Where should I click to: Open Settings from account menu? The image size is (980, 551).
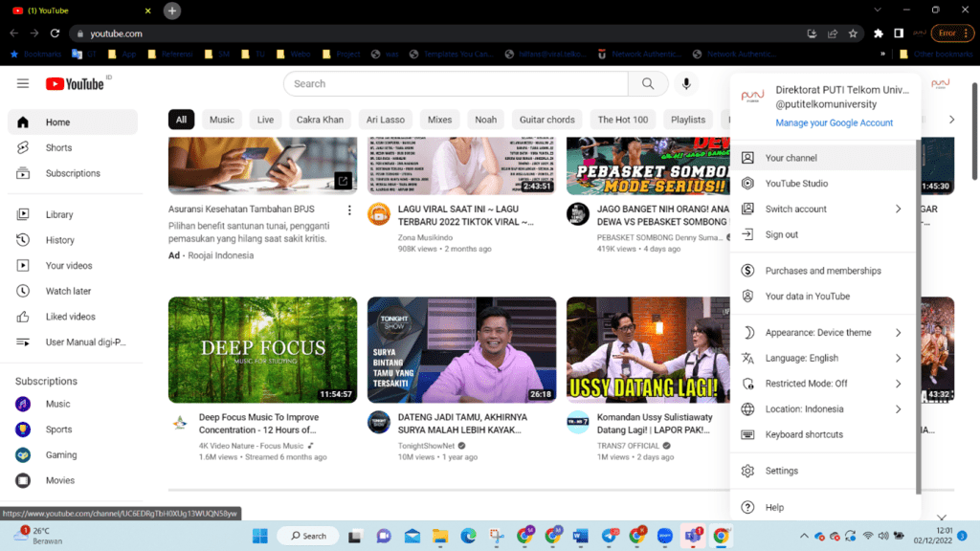[824, 471]
